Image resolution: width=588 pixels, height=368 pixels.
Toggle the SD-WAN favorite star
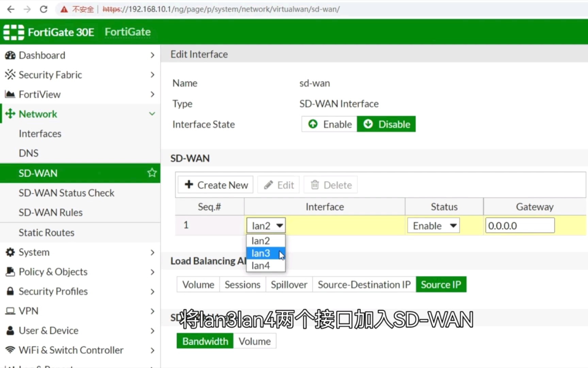click(x=152, y=173)
